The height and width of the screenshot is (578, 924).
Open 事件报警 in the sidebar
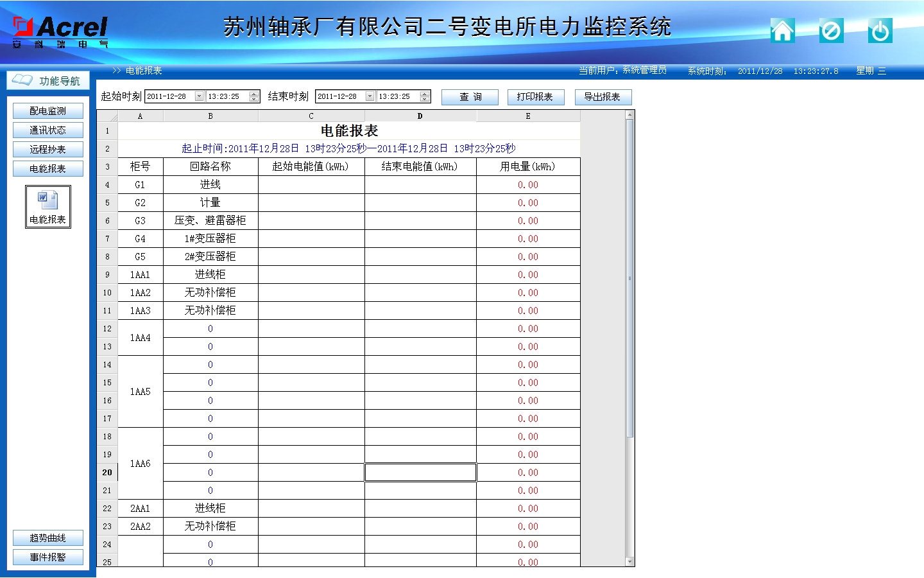pos(48,557)
